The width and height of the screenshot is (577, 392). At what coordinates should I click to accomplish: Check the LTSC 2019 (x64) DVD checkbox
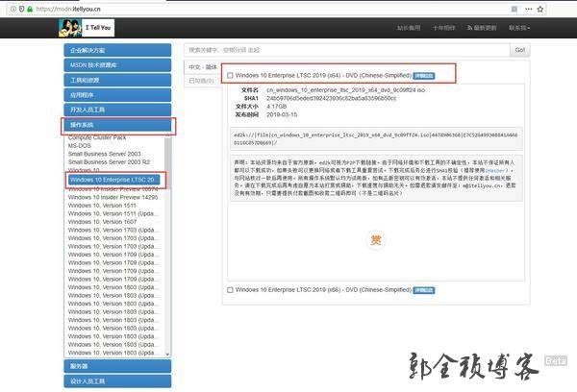click(231, 75)
